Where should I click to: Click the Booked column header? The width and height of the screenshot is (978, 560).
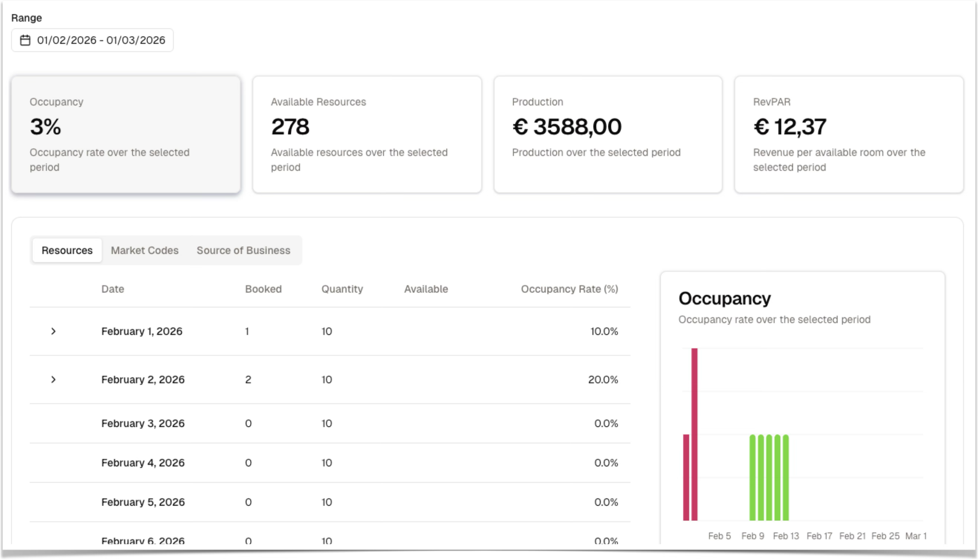click(263, 289)
